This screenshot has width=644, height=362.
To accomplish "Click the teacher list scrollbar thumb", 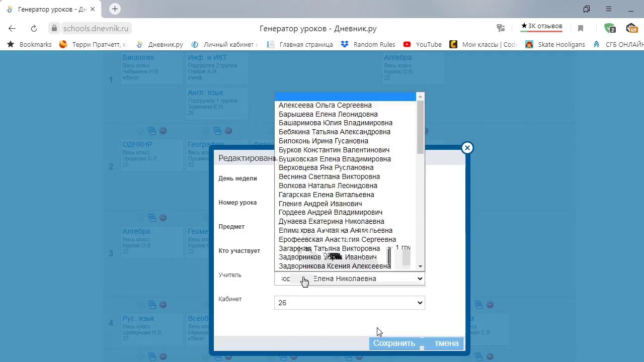I will click(x=420, y=127).
